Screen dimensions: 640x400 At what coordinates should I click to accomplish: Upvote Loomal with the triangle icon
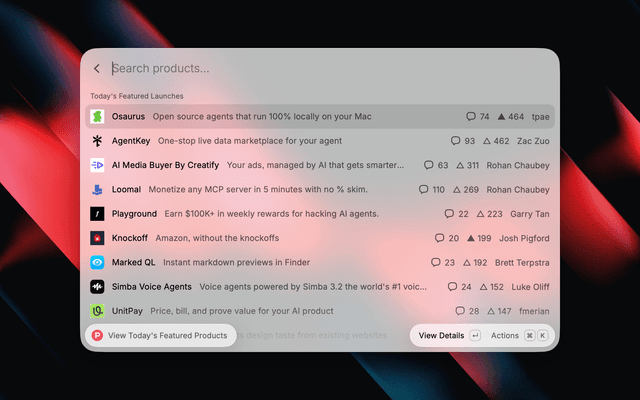(x=456, y=190)
